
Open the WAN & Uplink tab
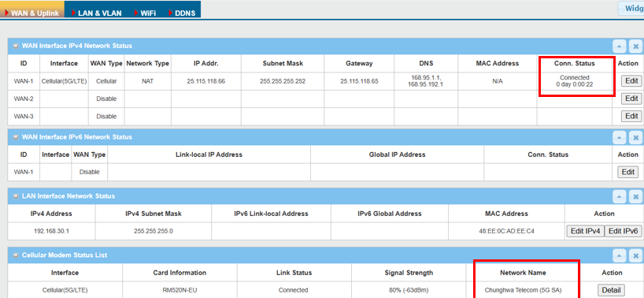pos(32,10)
